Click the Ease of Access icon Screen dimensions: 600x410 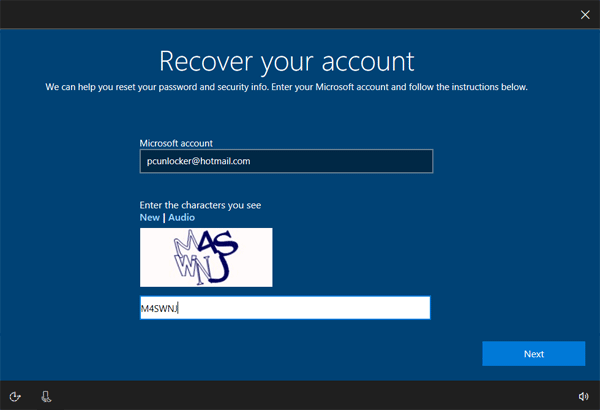(x=15, y=397)
